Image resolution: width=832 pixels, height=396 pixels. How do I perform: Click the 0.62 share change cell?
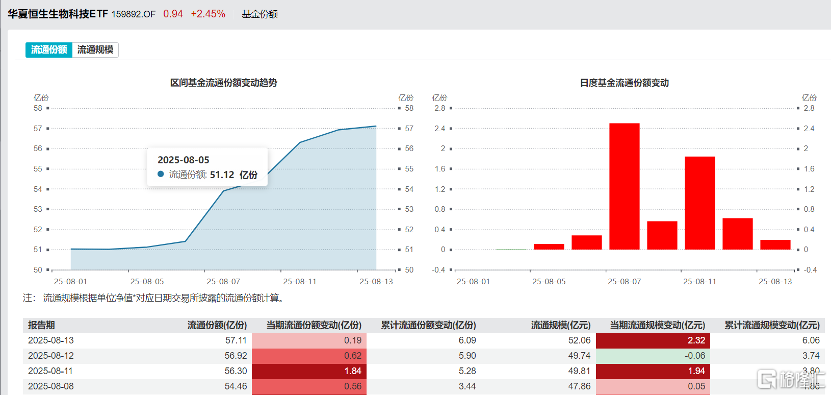(x=309, y=356)
